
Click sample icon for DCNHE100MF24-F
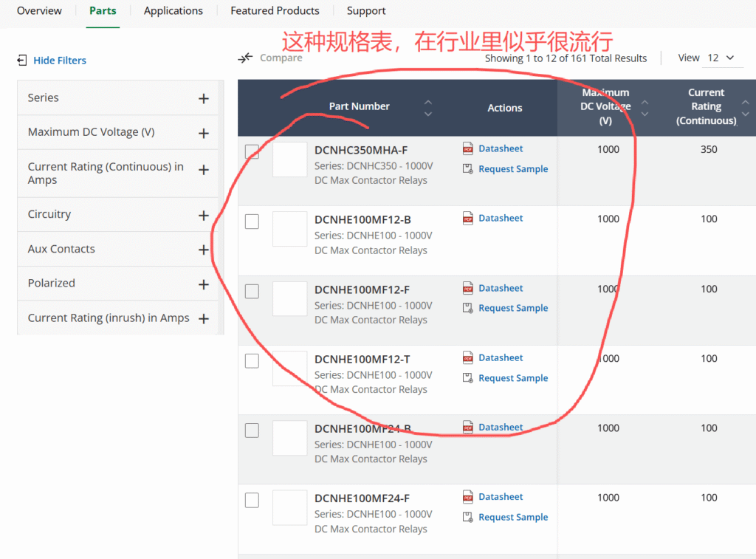click(467, 517)
